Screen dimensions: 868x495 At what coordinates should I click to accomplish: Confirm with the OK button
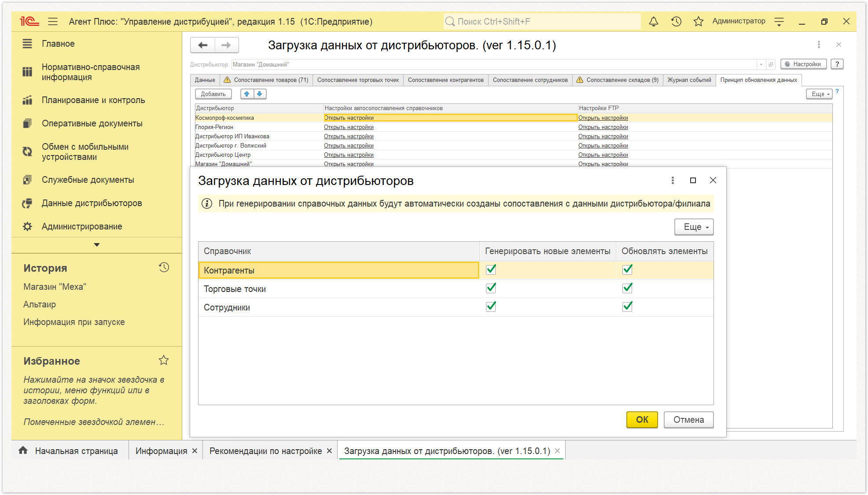coord(642,419)
